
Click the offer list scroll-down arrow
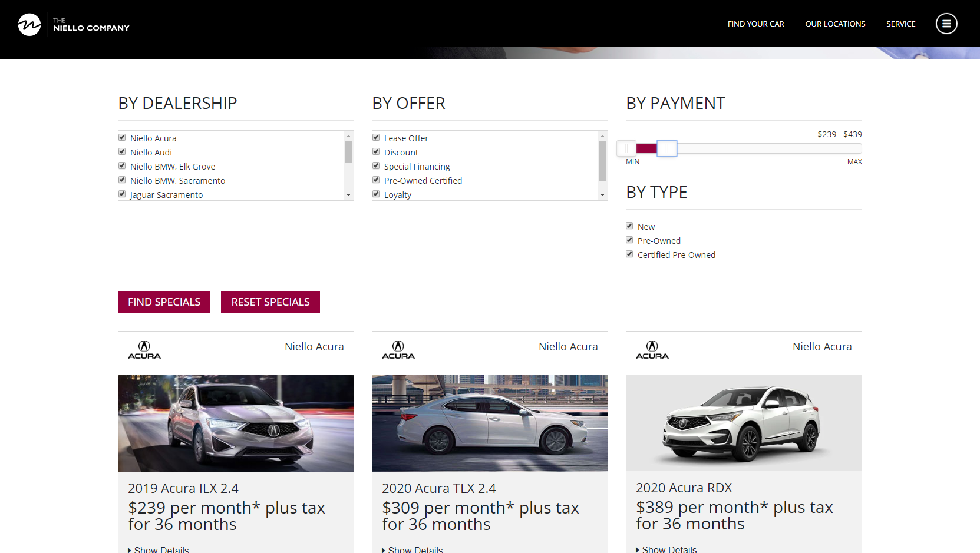coord(602,195)
